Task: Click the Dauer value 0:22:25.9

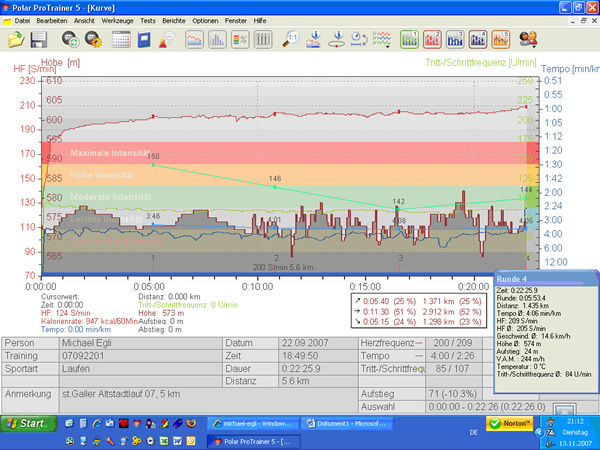Action: coord(318,369)
